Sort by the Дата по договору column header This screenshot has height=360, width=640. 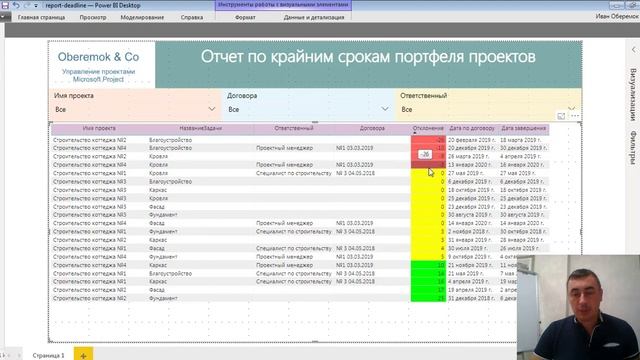pyautogui.click(x=472, y=128)
